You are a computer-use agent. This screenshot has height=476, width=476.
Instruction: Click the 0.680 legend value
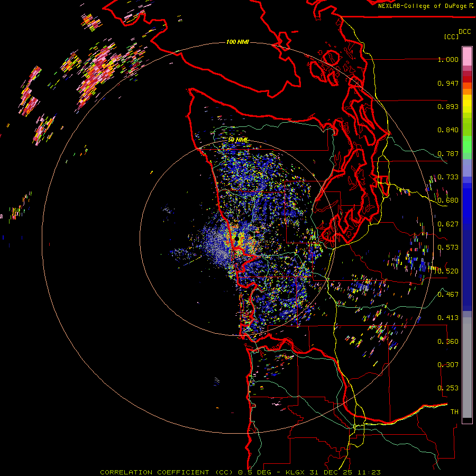pos(448,200)
